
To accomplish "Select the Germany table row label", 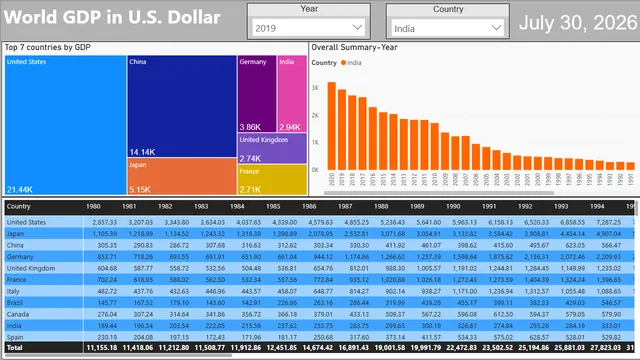I will tap(20, 257).
